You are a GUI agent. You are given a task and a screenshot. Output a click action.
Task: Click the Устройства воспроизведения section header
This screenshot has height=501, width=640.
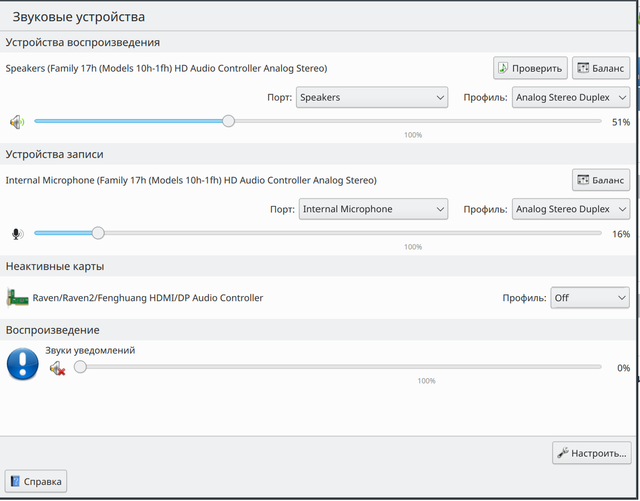tap(82, 42)
